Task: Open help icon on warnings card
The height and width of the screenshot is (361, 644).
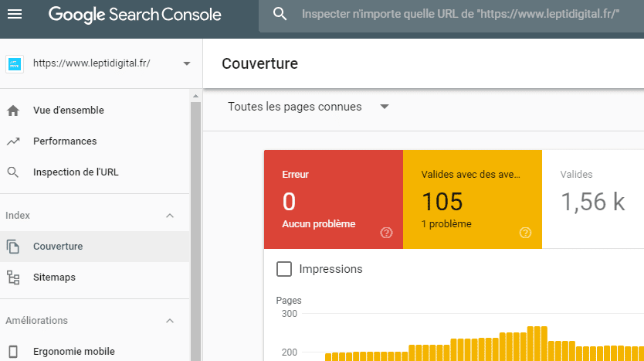Action: pos(525,233)
